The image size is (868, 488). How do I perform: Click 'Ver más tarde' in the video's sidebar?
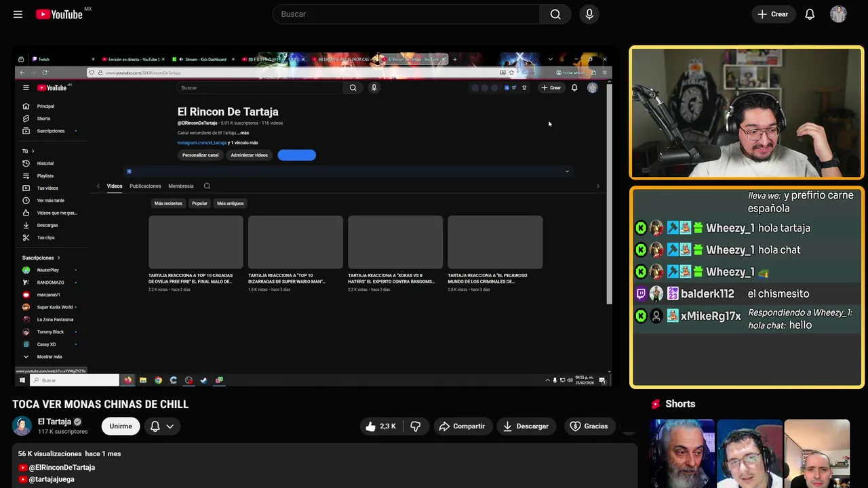click(x=50, y=201)
